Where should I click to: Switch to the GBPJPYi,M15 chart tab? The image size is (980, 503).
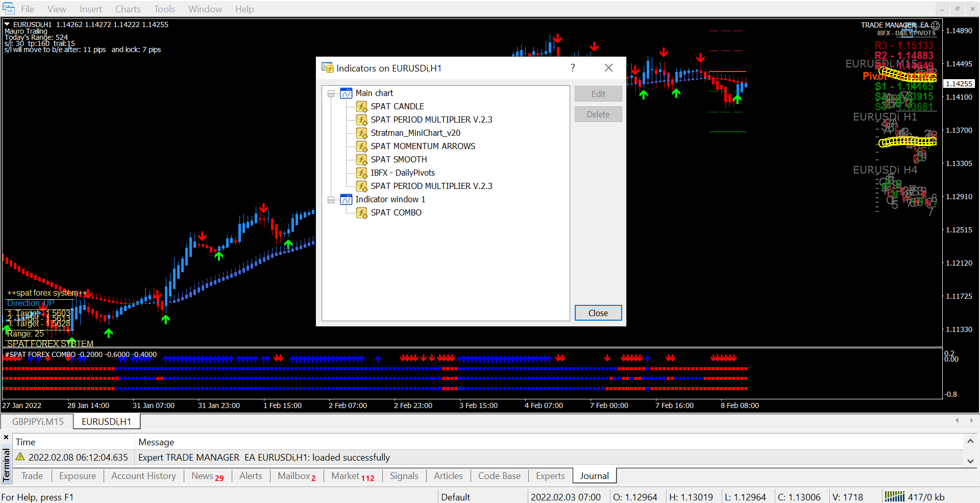38,421
